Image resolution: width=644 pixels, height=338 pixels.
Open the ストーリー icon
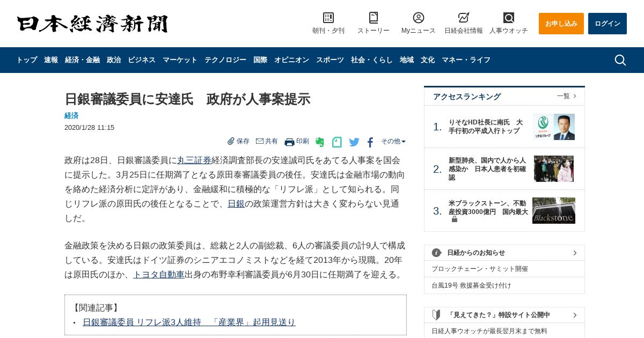pos(374,18)
